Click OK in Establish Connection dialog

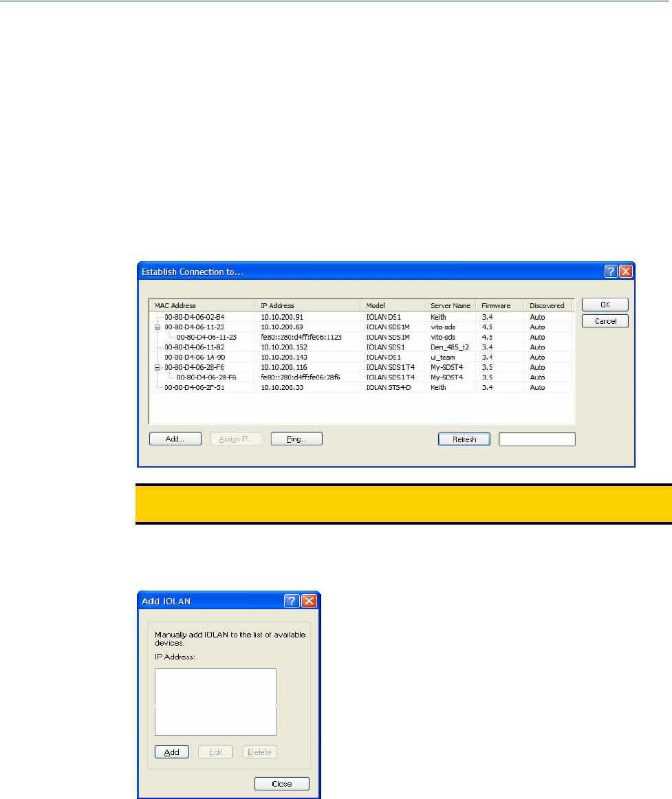(x=605, y=305)
